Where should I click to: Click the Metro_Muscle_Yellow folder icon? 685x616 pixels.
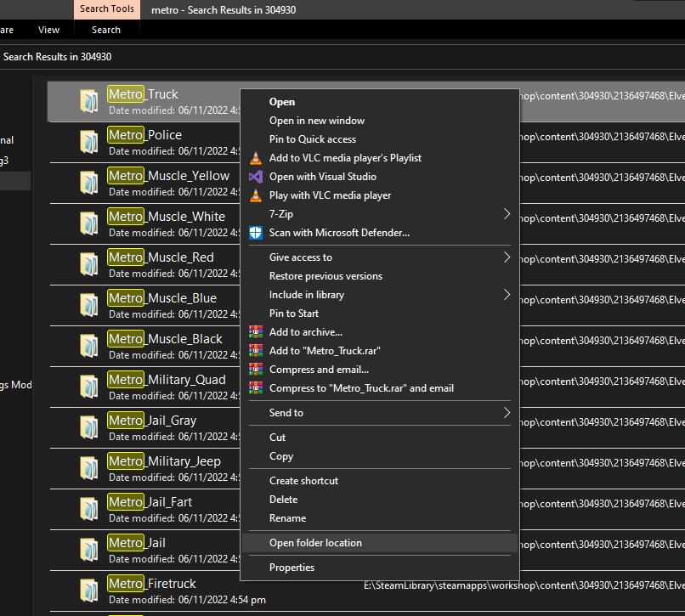[x=89, y=183]
